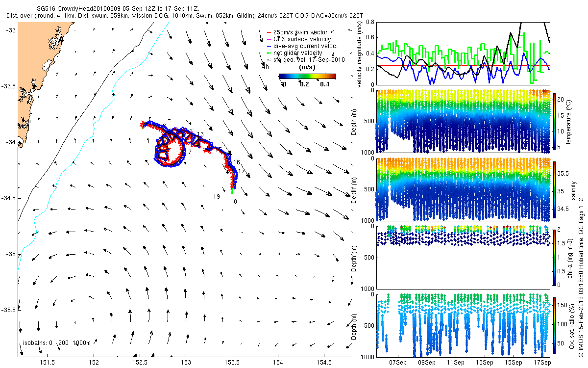
Task: Click the velocity magnitude time series plot
Action: 463,53
